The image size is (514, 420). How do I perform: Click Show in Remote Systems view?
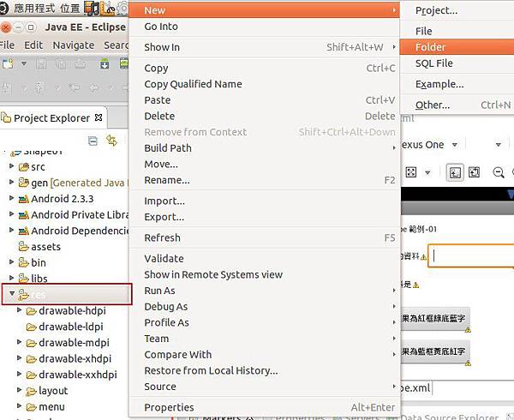[x=264, y=275]
